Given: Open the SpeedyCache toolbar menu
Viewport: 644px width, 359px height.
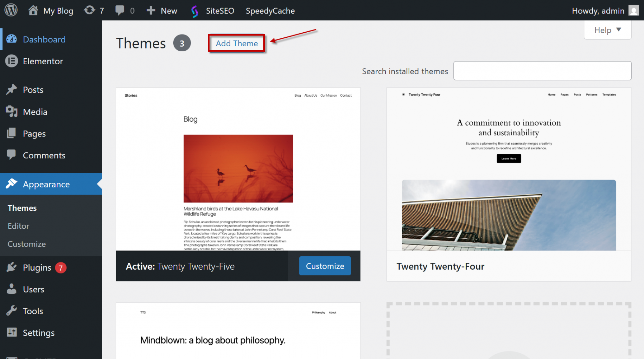Looking at the screenshot, I should tap(270, 11).
